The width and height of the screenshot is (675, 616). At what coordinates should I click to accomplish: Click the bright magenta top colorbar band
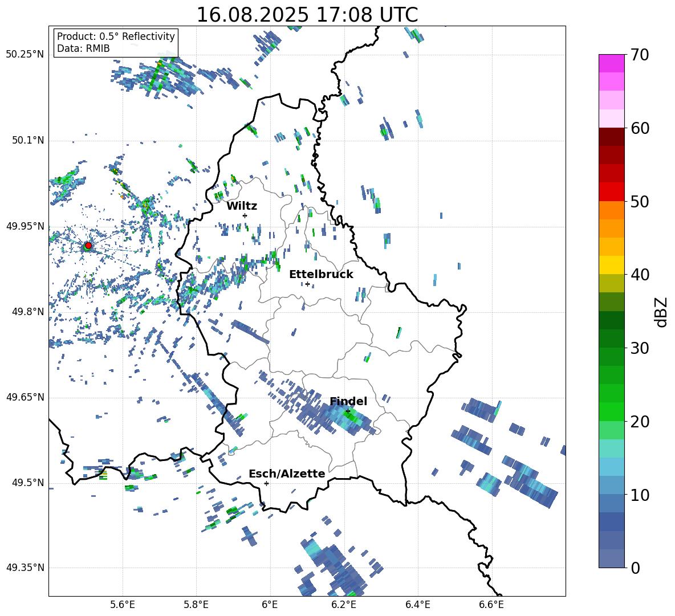(611, 63)
